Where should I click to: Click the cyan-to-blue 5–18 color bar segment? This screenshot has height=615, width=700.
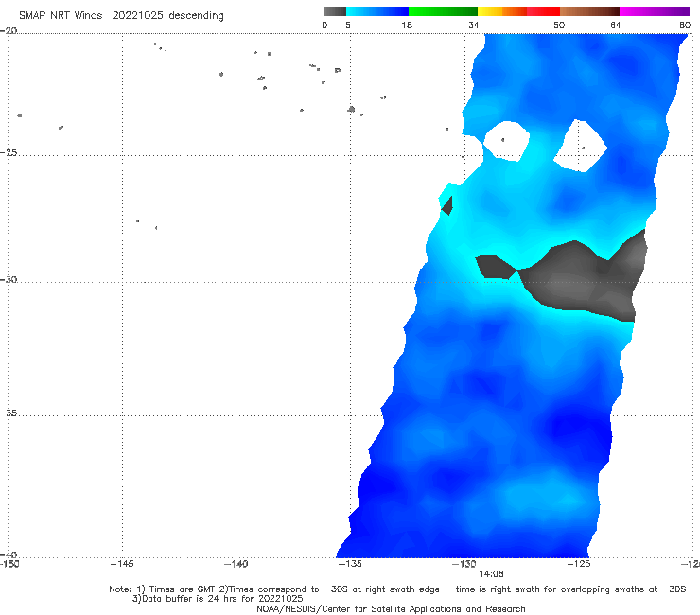pyautogui.click(x=377, y=11)
